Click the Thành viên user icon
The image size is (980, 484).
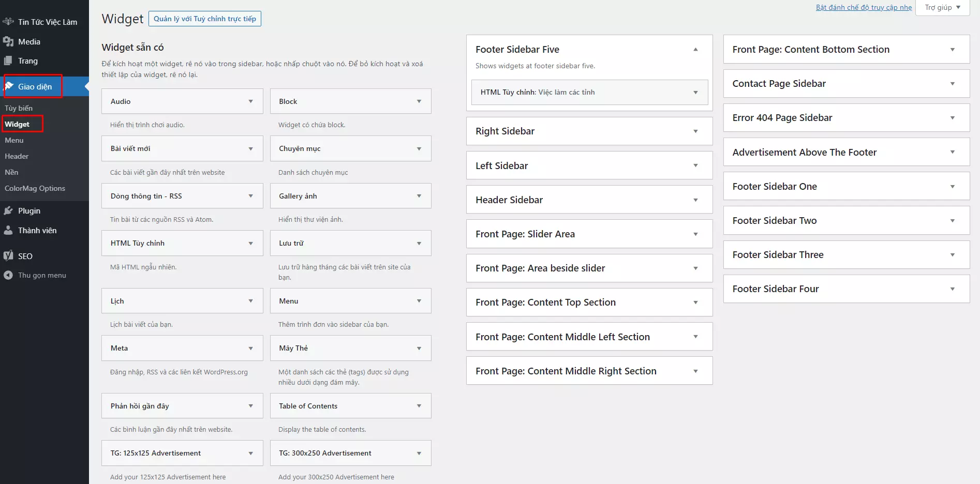8,230
